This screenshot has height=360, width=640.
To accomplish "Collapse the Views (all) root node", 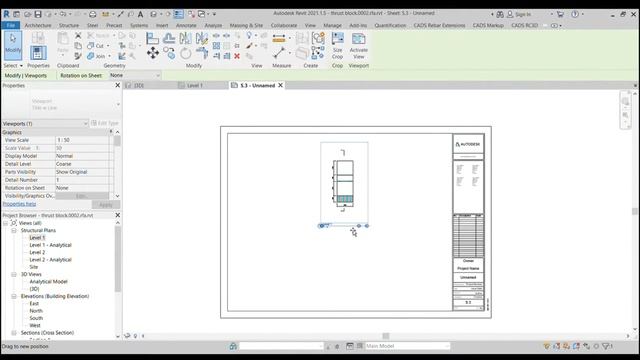I will tap(6, 223).
